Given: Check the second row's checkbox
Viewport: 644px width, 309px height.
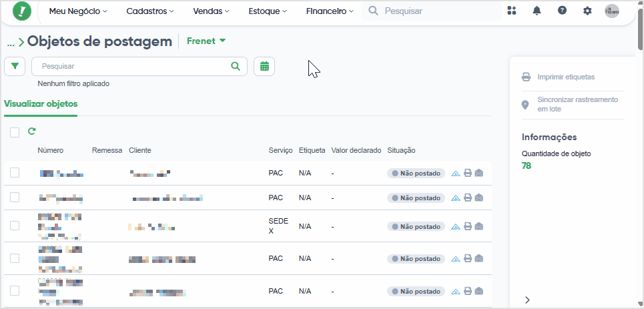Looking at the screenshot, I should (15, 198).
